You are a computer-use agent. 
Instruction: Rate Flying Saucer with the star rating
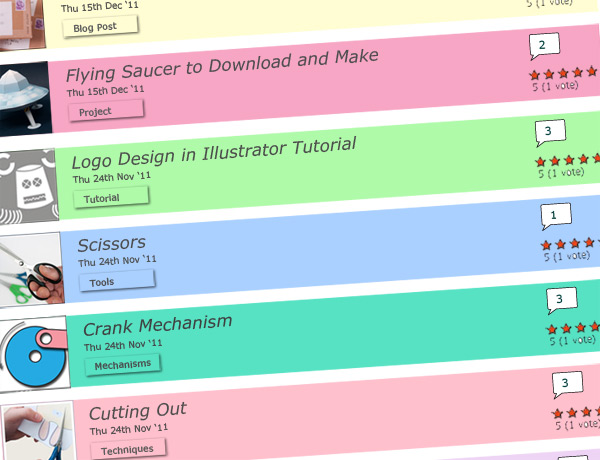[563, 73]
